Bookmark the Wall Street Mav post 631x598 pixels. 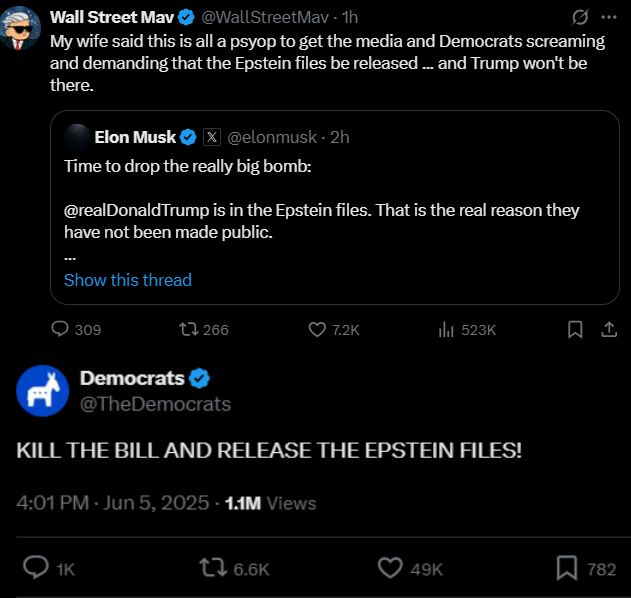(x=575, y=330)
